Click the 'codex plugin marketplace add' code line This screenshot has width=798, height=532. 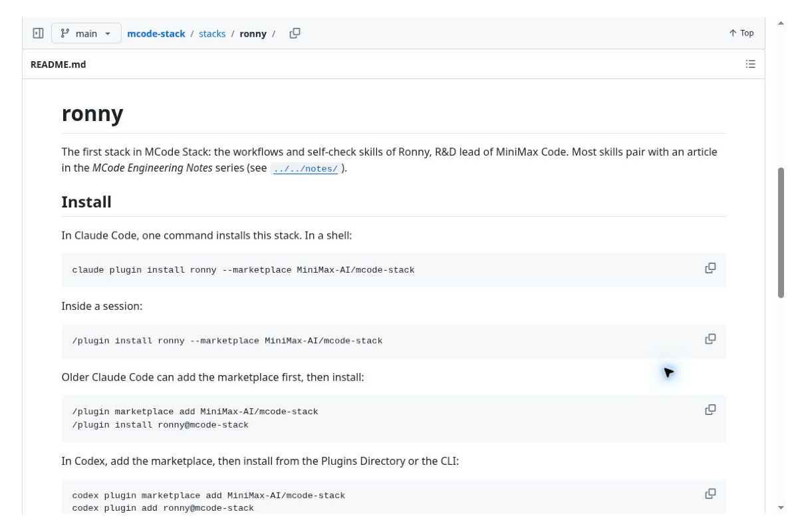click(x=209, y=495)
